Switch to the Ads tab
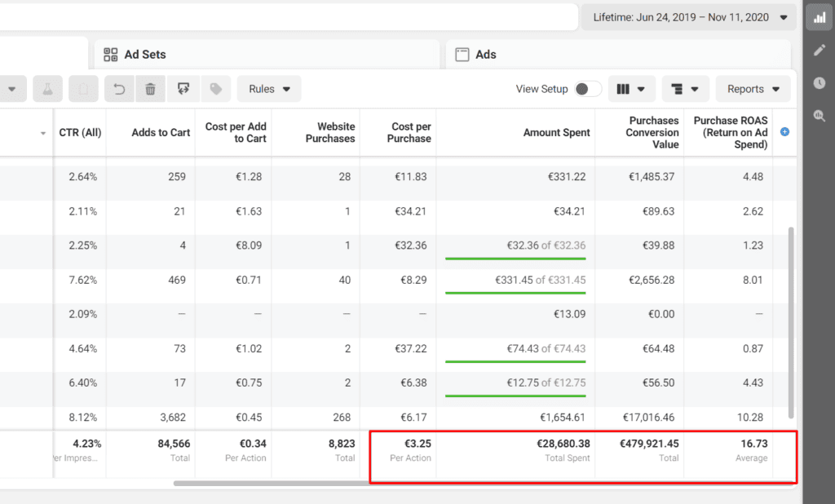835x504 pixels. pyautogui.click(x=618, y=55)
